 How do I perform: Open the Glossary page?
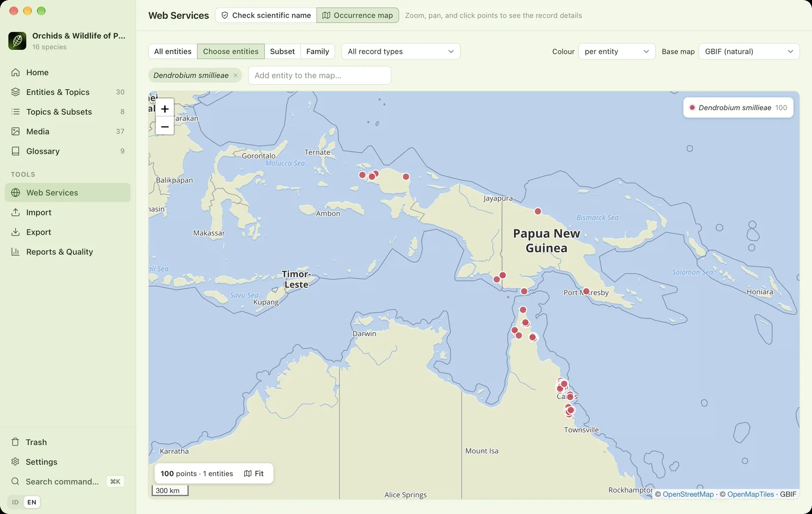click(68, 151)
